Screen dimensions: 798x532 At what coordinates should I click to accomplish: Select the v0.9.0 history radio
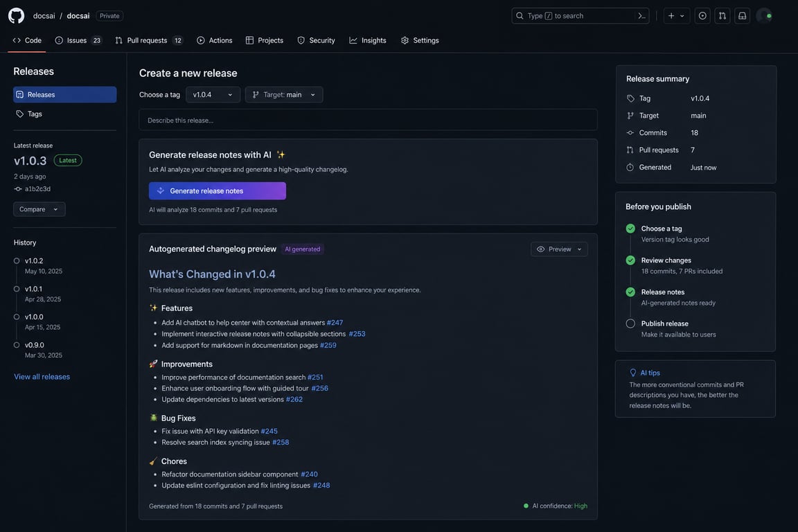(17, 345)
